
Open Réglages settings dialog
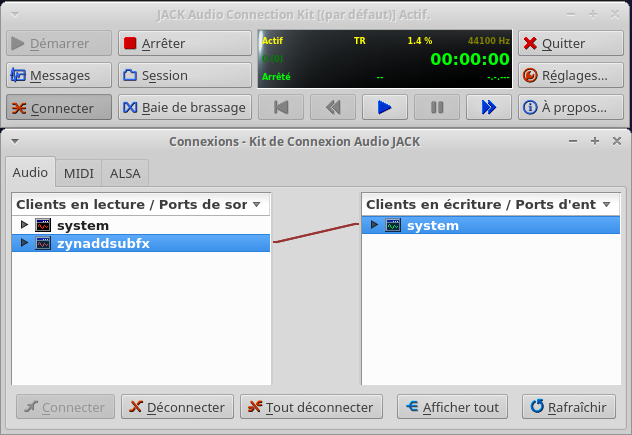pyautogui.click(x=570, y=76)
